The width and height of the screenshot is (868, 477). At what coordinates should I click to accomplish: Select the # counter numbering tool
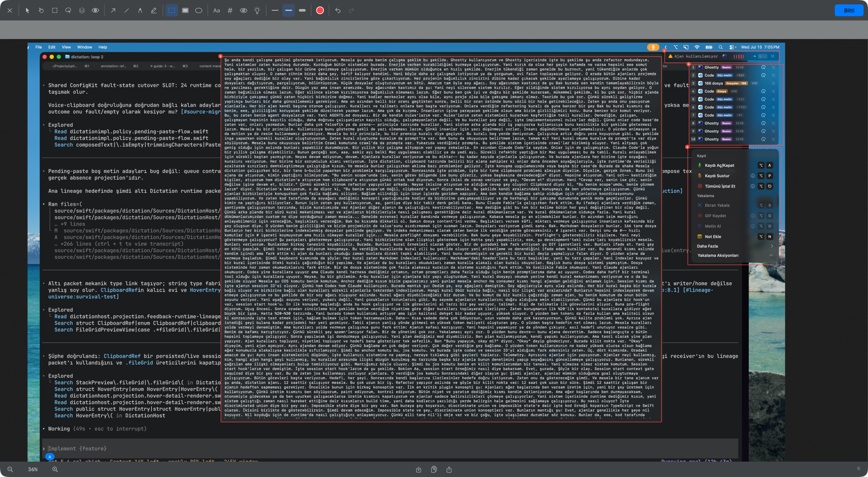point(230,10)
